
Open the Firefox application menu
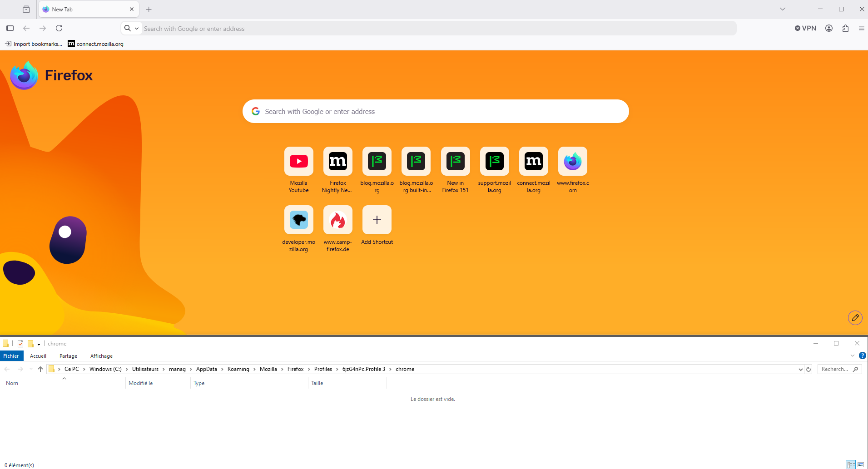click(x=861, y=28)
